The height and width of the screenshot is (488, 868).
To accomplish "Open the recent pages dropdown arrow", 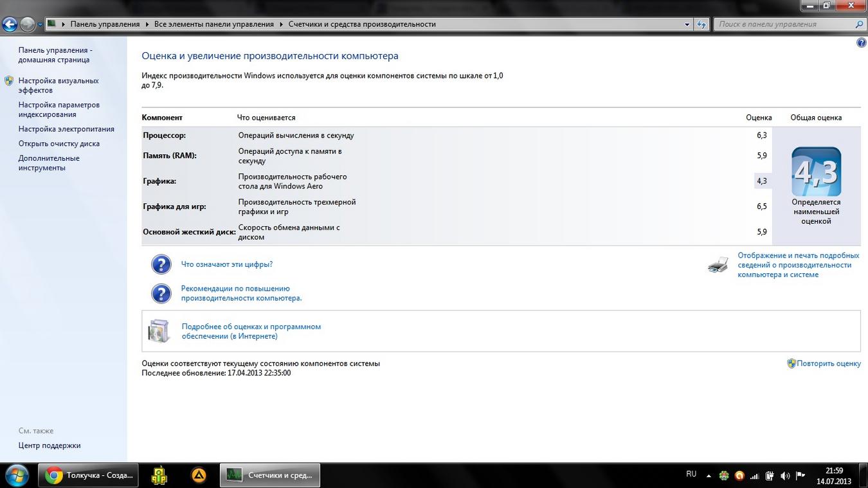I will (40, 24).
